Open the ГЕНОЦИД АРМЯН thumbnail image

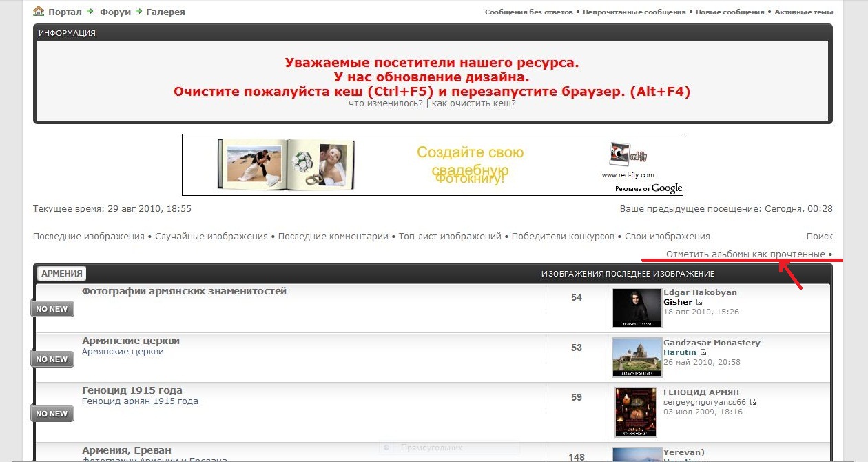[x=635, y=412]
